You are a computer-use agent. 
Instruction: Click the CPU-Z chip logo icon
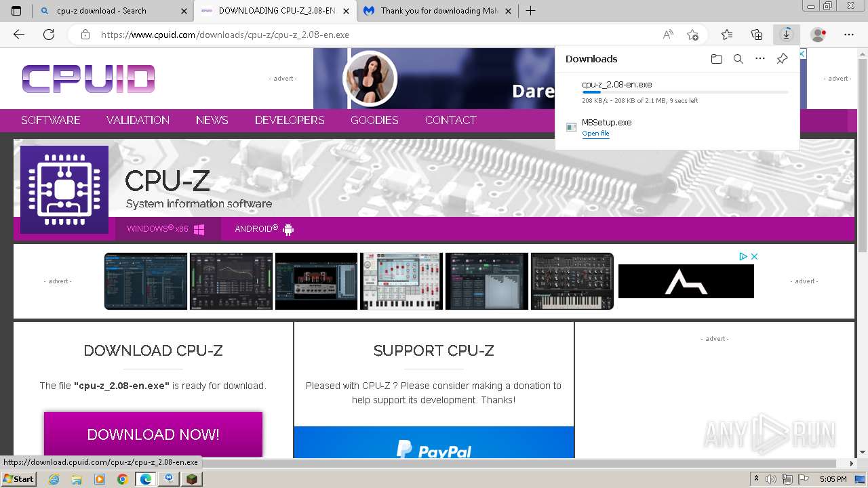(x=64, y=190)
